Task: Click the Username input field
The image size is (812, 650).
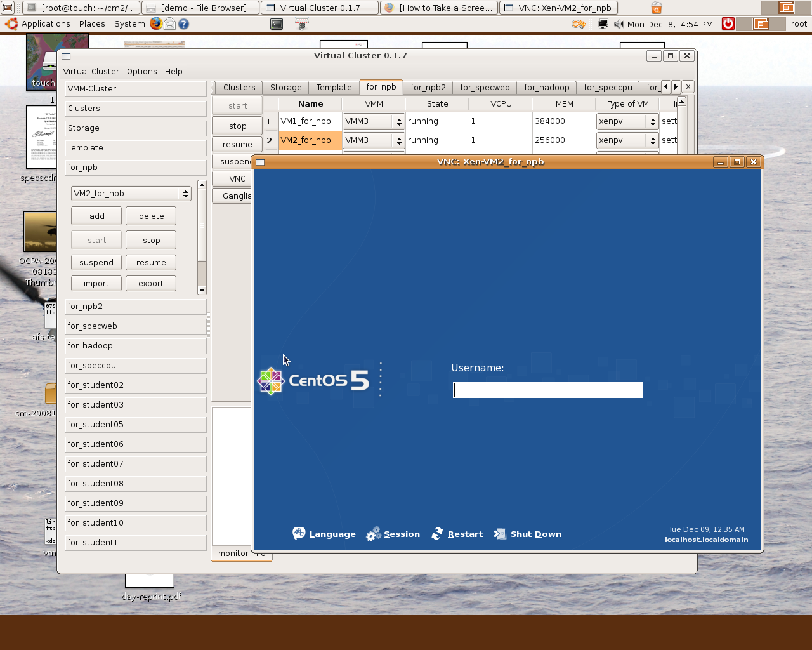Action: tap(548, 390)
